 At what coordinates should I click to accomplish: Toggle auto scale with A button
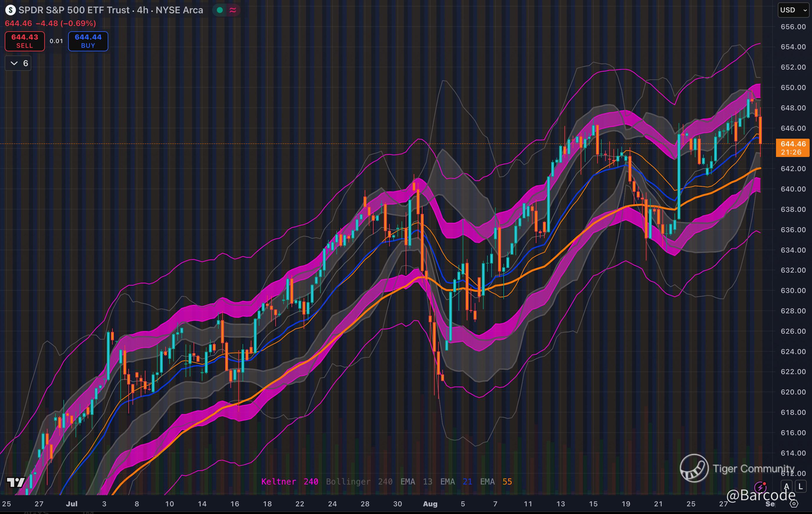pyautogui.click(x=787, y=486)
